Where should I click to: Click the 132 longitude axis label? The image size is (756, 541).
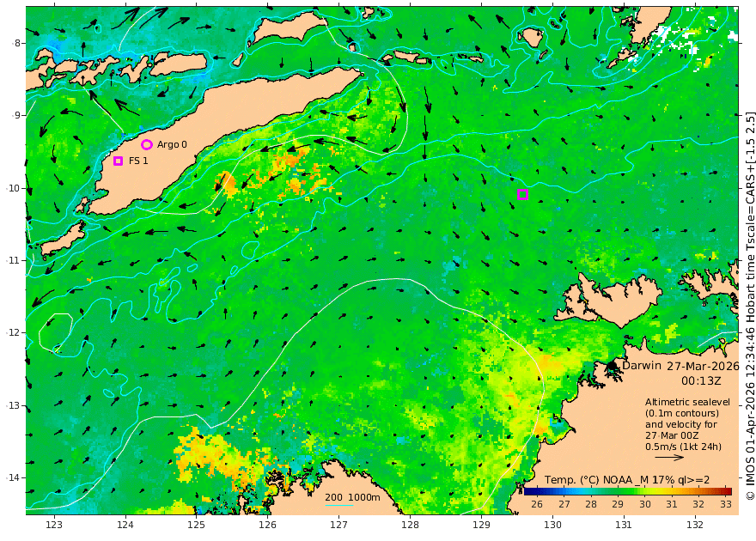pos(695,525)
